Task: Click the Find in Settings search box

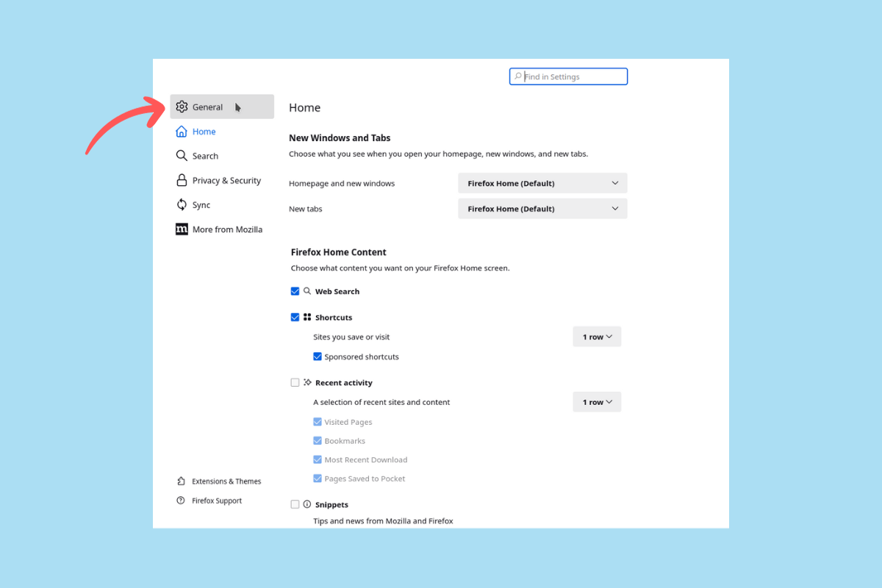Action: [568, 76]
